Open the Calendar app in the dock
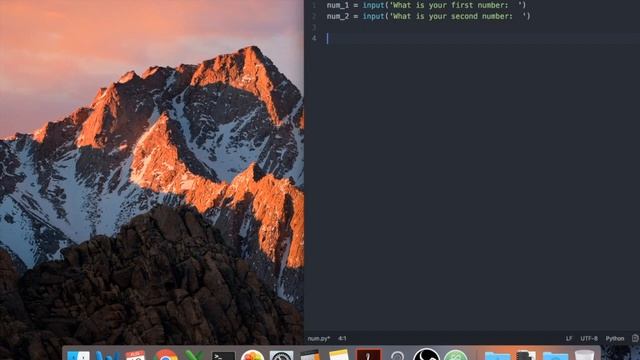 point(136,355)
